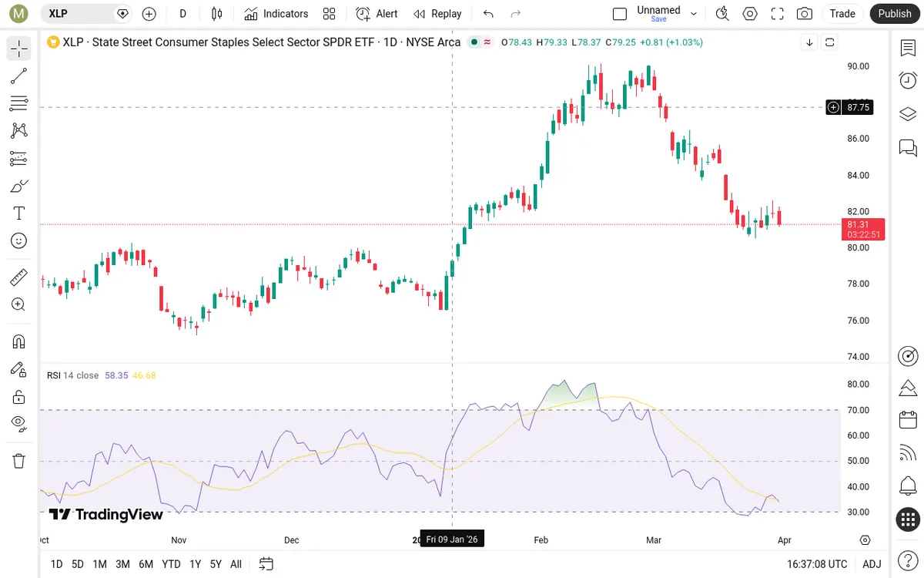Open the layout setup square icon
Image resolution: width=924 pixels, height=578 pixels.
620,13
